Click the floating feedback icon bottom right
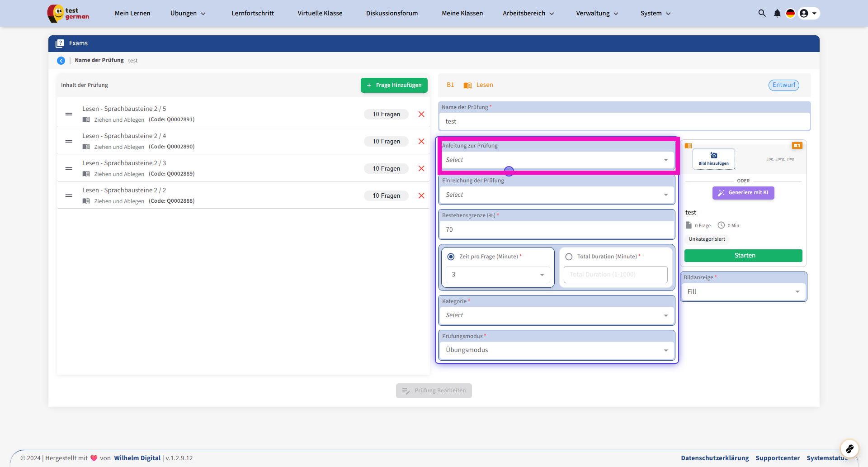Viewport: 868px width, 467px height. coord(849,448)
